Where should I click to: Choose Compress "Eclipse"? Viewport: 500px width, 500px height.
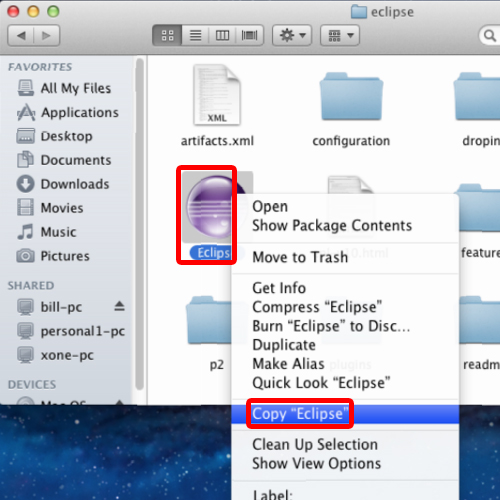[x=317, y=307]
